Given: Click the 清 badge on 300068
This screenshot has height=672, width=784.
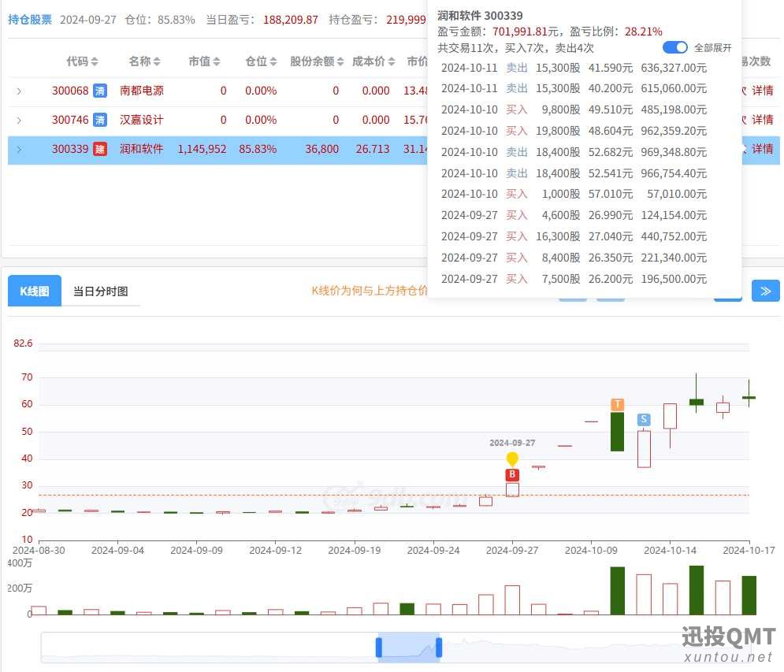Looking at the screenshot, I should click(x=100, y=91).
